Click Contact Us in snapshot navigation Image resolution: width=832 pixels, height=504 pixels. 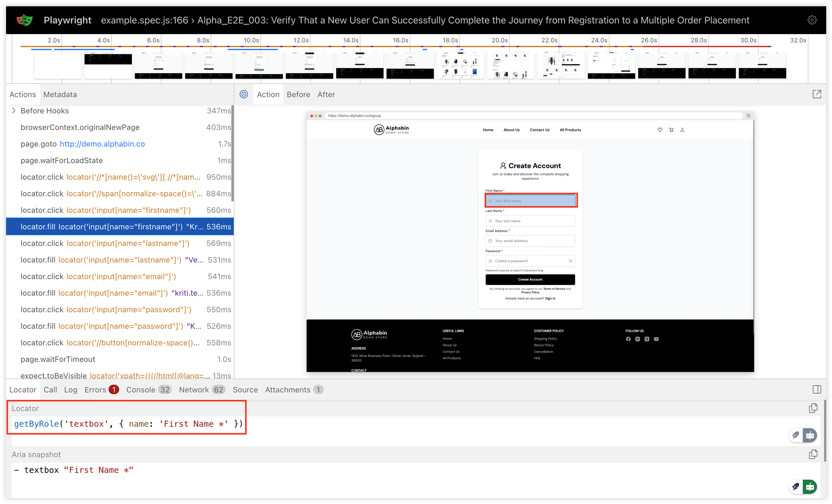540,130
